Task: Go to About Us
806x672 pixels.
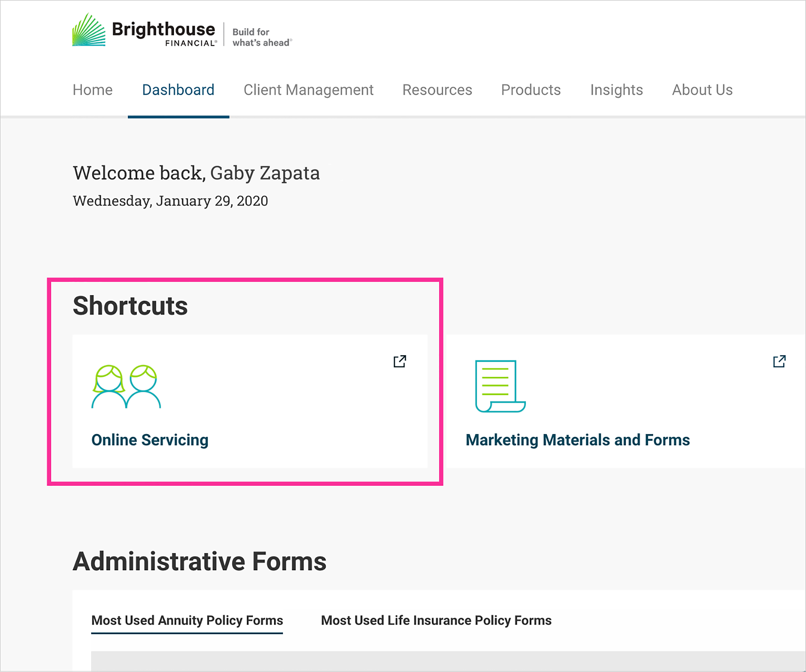Action: tap(702, 90)
